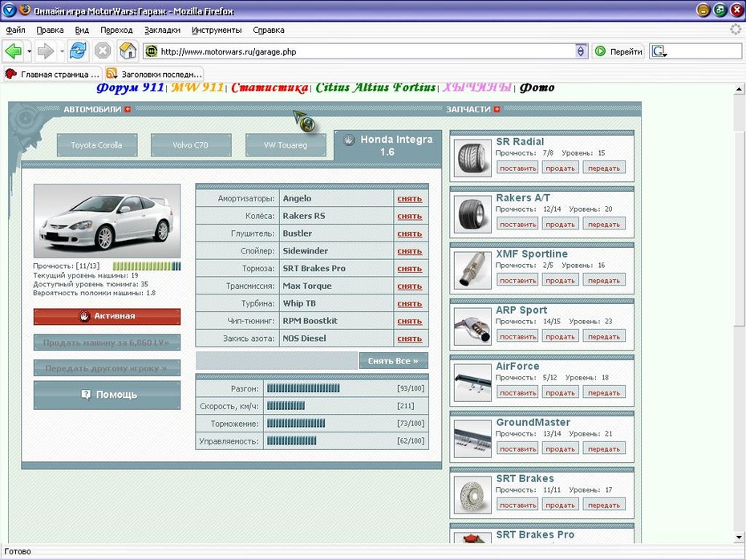
Task: Click Передать другому игроку button
Action: [107, 368]
